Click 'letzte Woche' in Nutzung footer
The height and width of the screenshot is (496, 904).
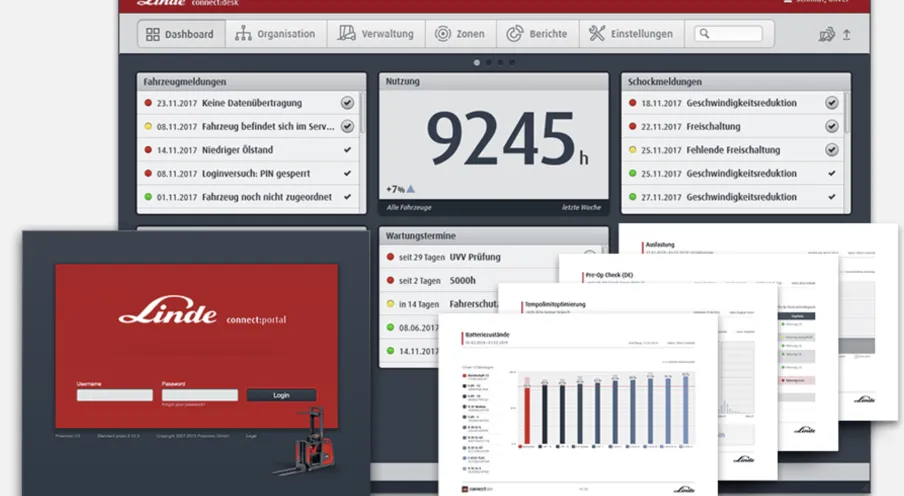point(581,207)
